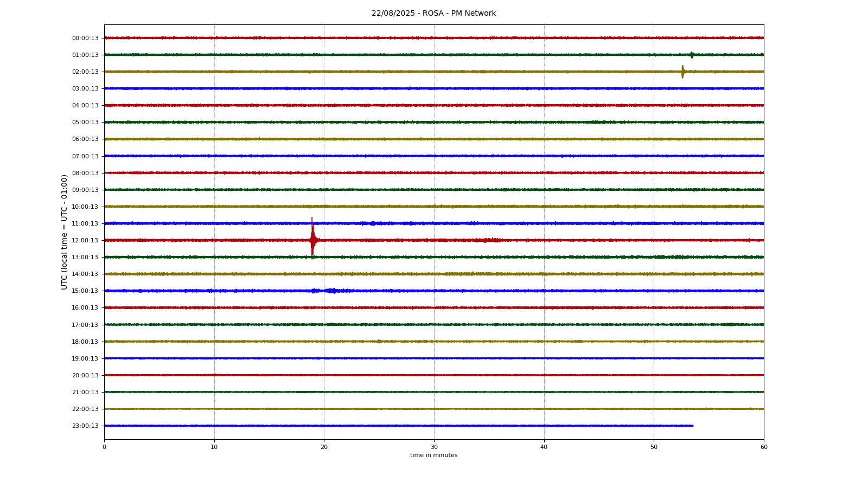Click the x-axis tick label 40
The width and height of the screenshot is (868, 488).
point(544,447)
